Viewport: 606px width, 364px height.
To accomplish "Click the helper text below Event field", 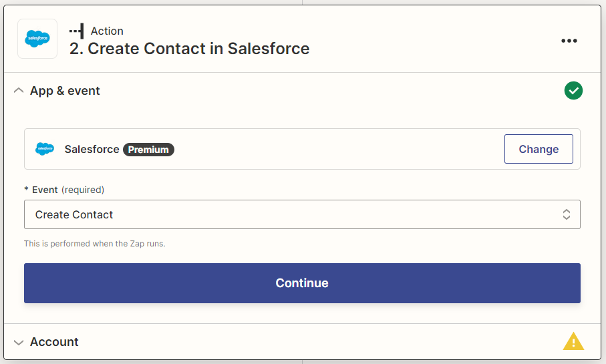I will click(x=94, y=244).
